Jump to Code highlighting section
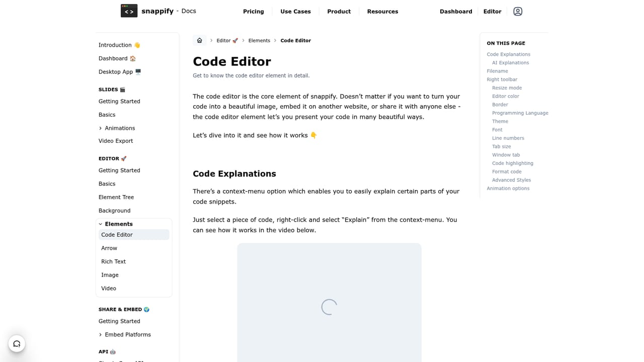 click(x=513, y=163)
